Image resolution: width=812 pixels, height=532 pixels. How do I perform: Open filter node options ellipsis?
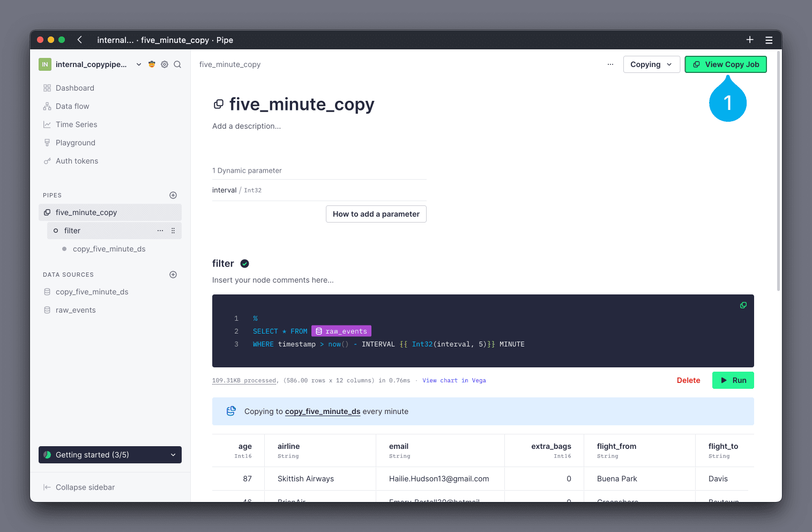pos(160,231)
